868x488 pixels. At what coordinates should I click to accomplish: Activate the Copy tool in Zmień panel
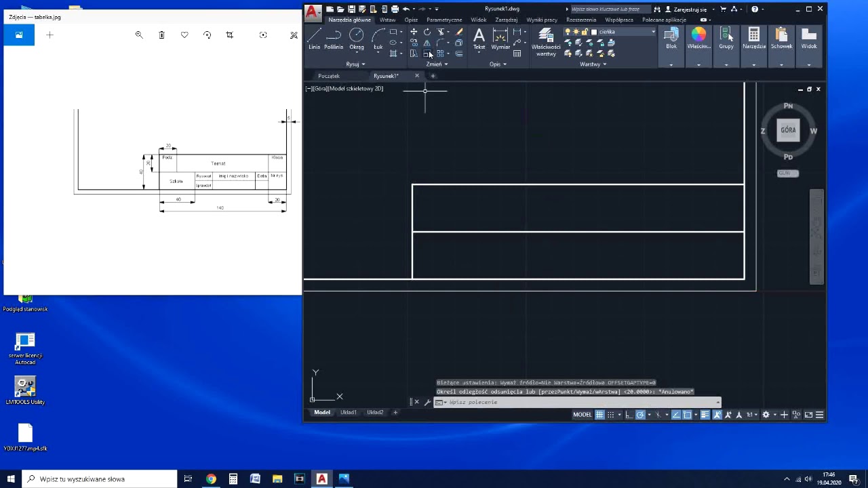point(414,43)
